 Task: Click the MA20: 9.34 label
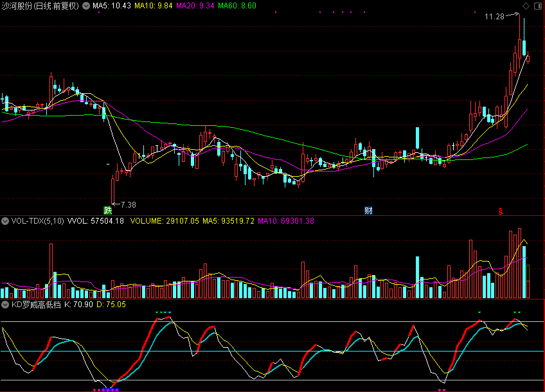pos(195,6)
